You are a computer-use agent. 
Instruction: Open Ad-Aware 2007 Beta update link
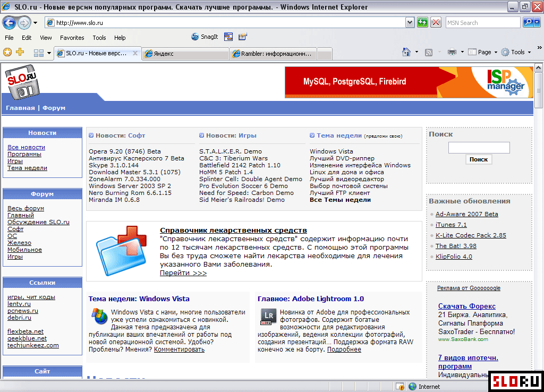tap(466, 214)
